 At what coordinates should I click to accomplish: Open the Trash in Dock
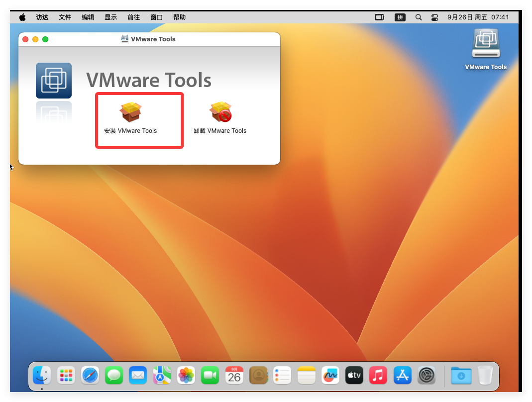(x=485, y=375)
